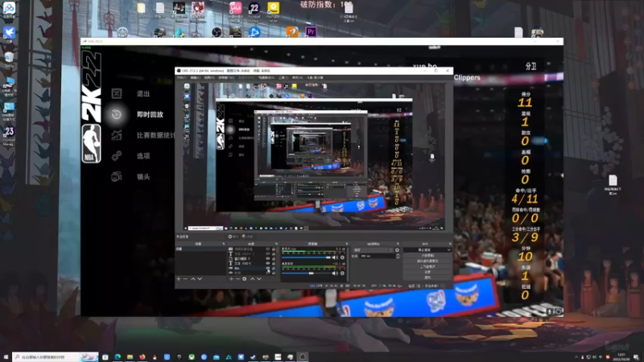This screenshot has width=644, height=362.
Task: Toggle visibility of the lower text source
Action: coord(268,264)
